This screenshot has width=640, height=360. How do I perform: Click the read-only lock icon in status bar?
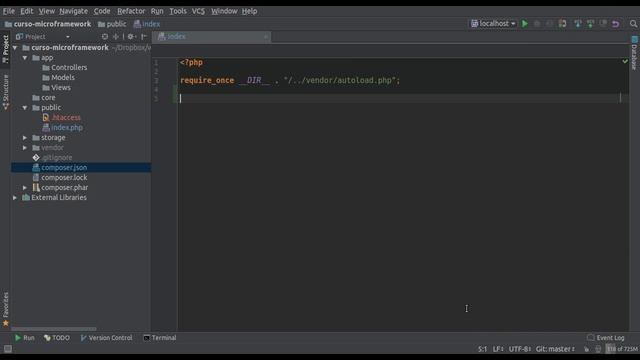(x=586, y=349)
